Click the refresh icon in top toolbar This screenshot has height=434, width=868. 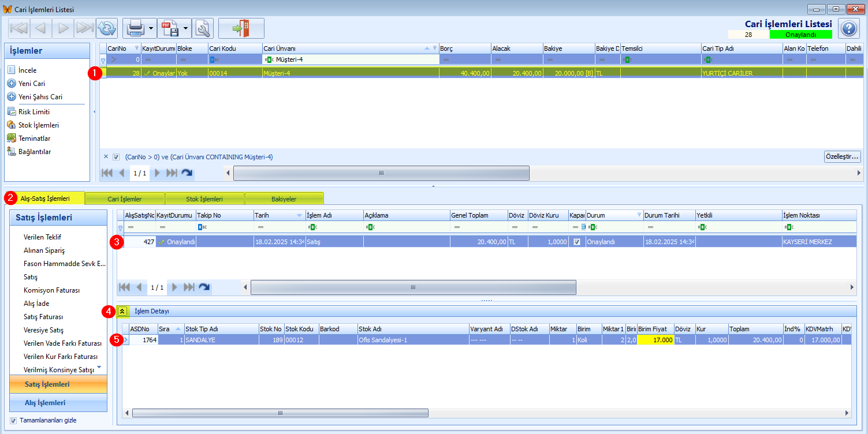(106, 28)
